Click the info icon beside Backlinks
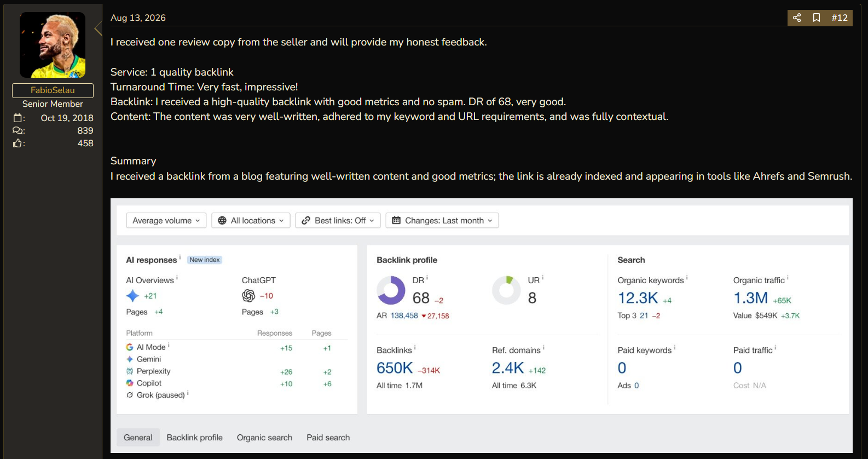Screen dimensions: 868x459 pyautogui.click(x=415, y=348)
